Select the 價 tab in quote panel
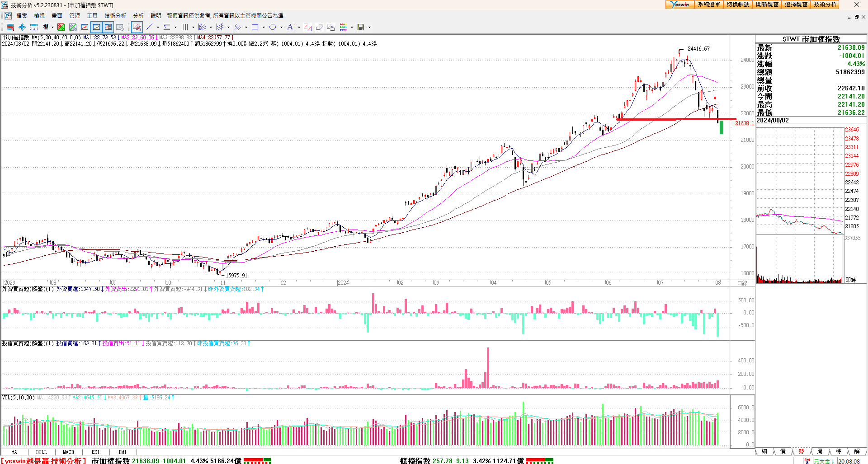Image resolution: width=868 pixels, height=464 pixels. (x=783, y=451)
